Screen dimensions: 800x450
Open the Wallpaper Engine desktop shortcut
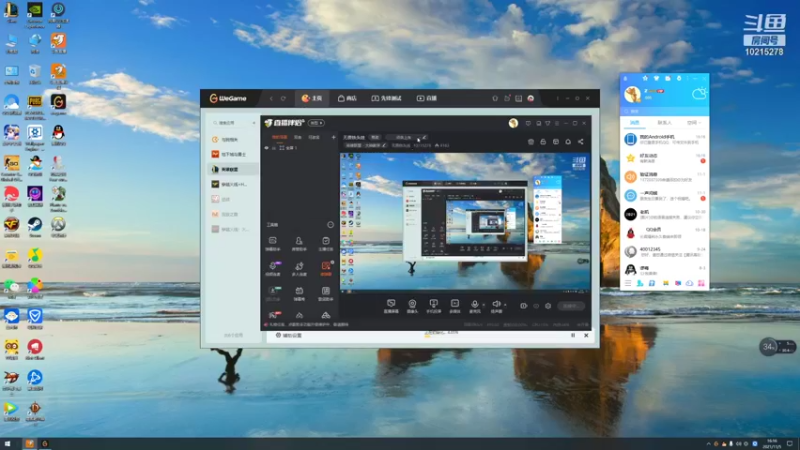click(x=35, y=136)
